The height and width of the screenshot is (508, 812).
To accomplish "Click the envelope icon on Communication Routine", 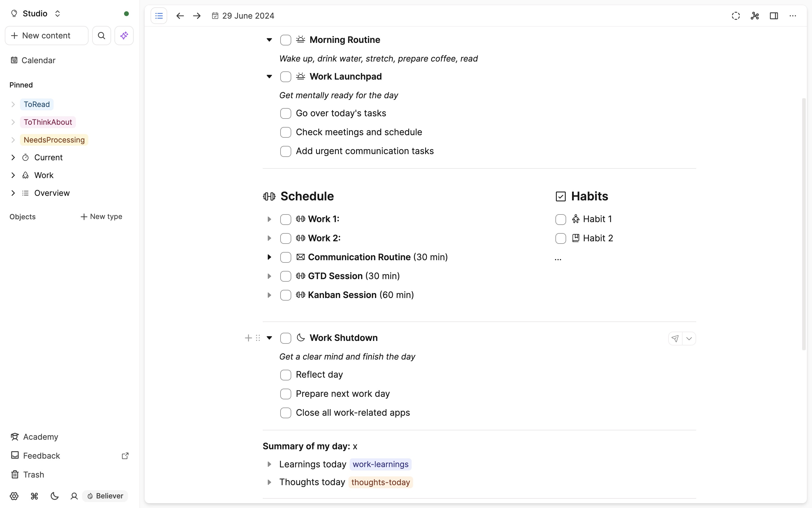I will [x=301, y=257].
